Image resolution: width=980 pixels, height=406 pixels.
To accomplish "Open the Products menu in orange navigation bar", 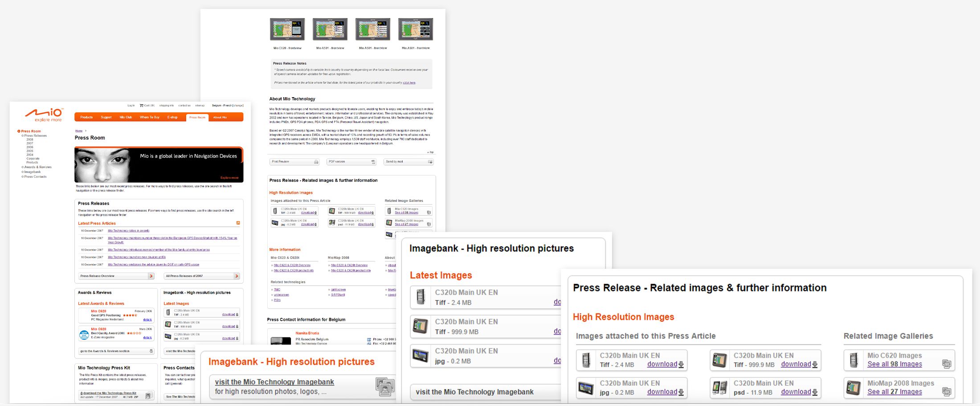I will click(86, 117).
